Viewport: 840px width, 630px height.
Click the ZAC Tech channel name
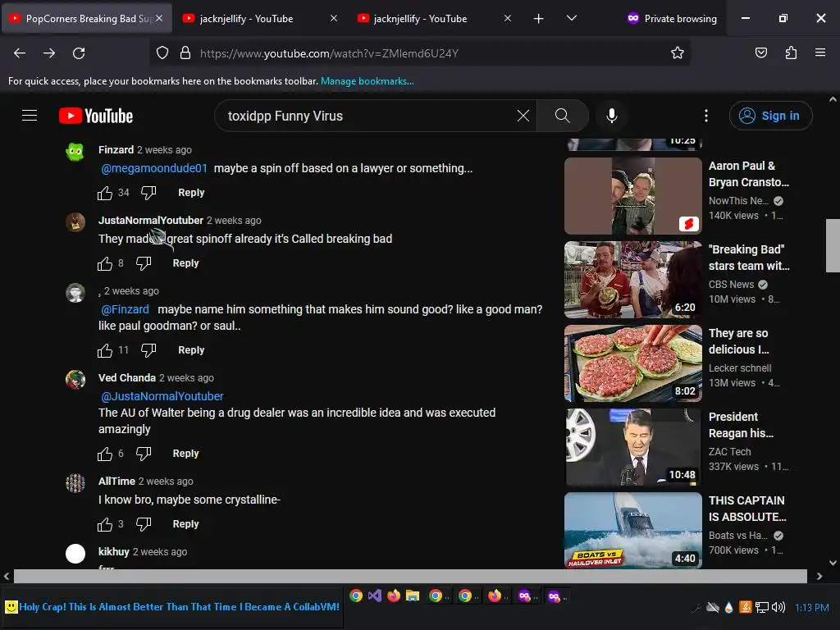pos(729,452)
